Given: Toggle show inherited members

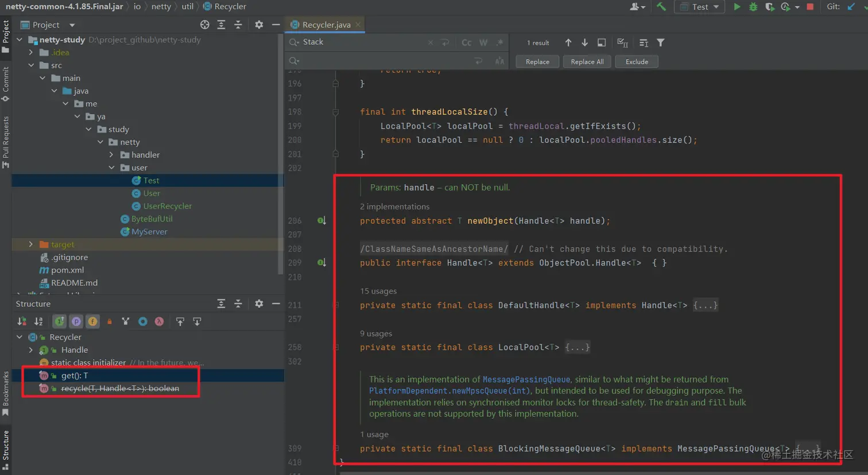Looking at the screenshot, I should coord(59,321).
